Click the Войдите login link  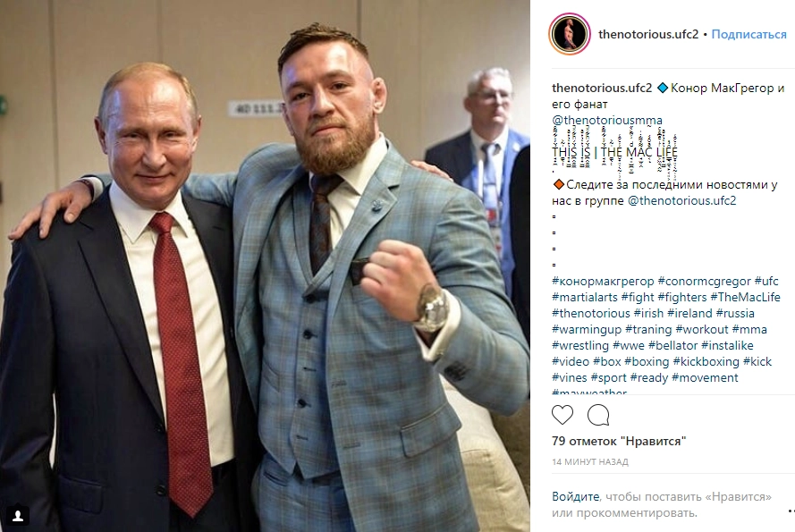576,496
